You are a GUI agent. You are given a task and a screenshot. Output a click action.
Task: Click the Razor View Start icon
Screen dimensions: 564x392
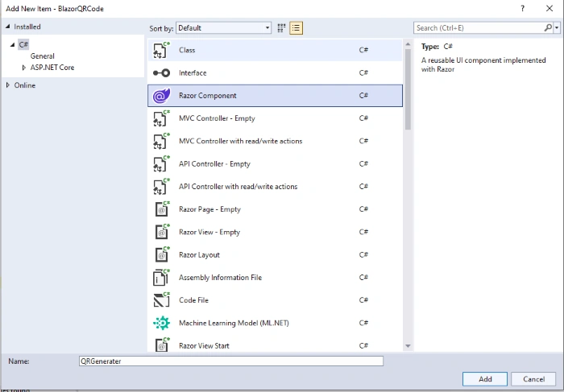coord(161,345)
